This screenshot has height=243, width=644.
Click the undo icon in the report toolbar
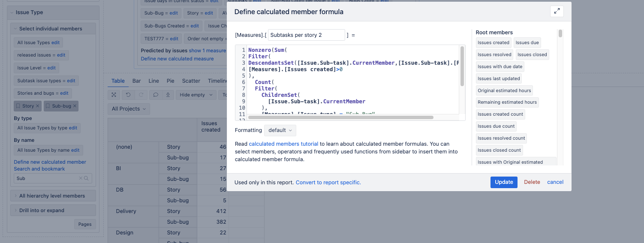pyautogui.click(x=128, y=95)
